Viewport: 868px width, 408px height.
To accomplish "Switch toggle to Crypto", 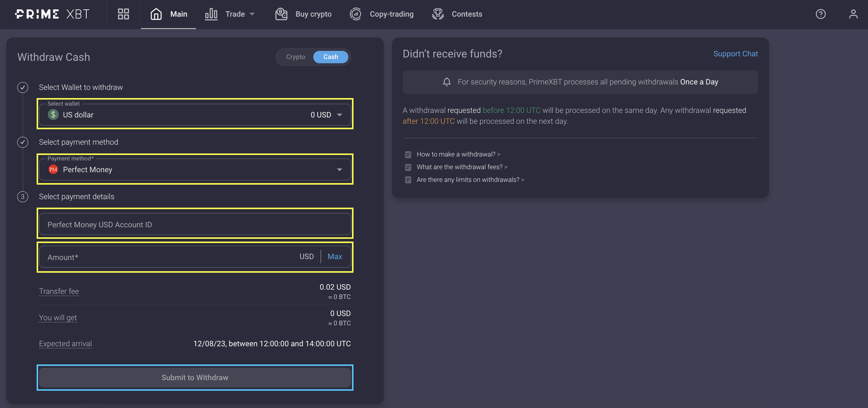I will tap(295, 57).
